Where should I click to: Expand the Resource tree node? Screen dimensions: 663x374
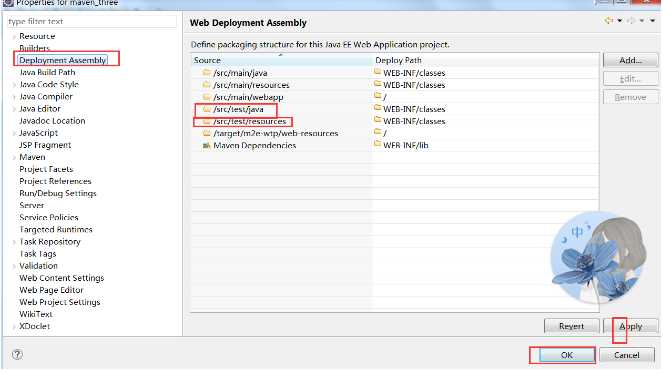[x=14, y=36]
